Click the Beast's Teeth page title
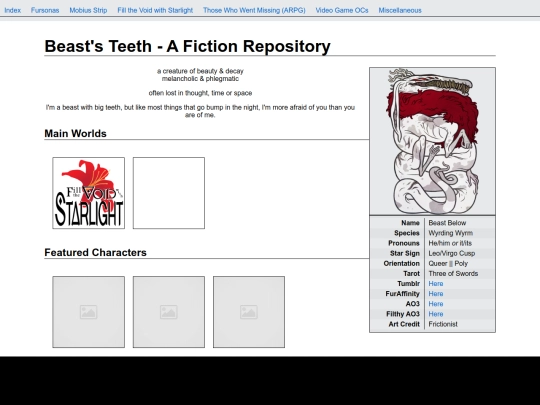Screen dimensions: 540x405 tap(187, 46)
